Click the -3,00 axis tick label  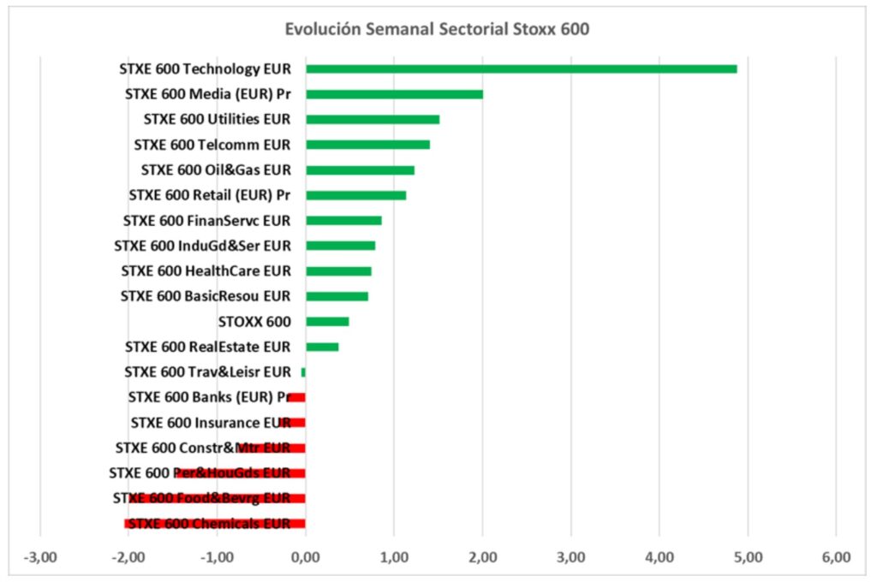click(x=39, y=557)
